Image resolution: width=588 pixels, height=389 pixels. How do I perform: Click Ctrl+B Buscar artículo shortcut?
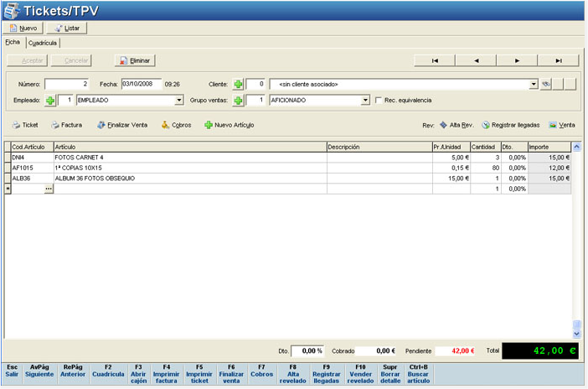418,374
